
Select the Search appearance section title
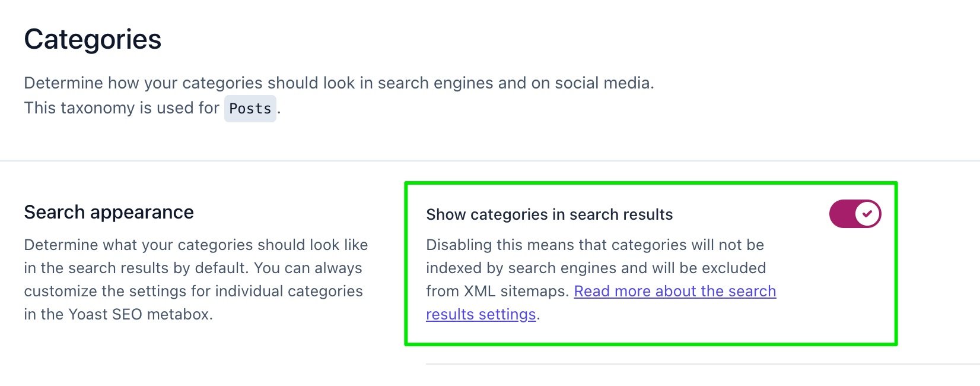point(109,212)
